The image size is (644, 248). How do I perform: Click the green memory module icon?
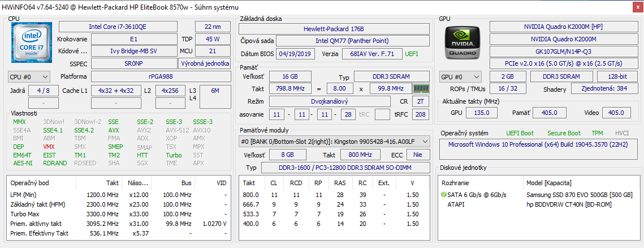pyautogui.click(x=421, y=89)
